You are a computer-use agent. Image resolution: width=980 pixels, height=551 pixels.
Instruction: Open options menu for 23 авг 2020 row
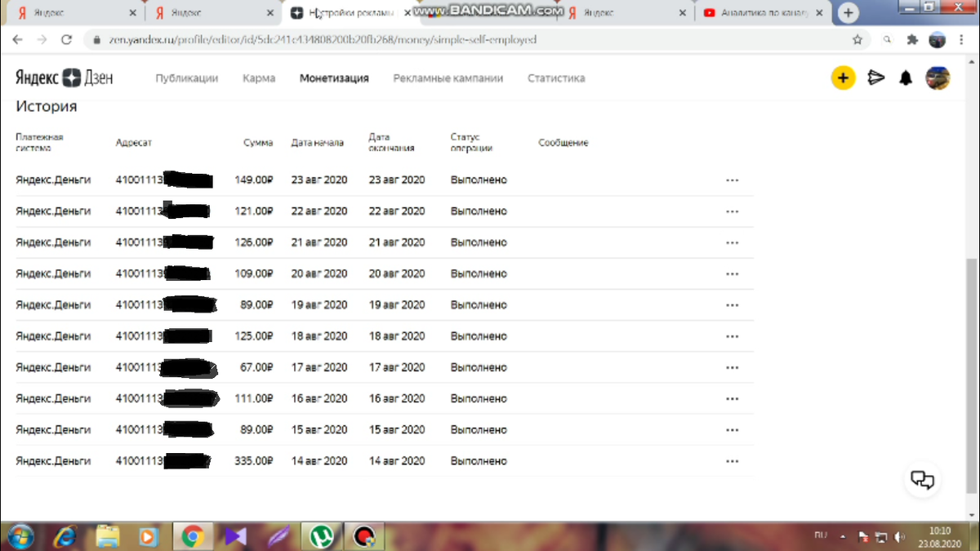[733, 180]
